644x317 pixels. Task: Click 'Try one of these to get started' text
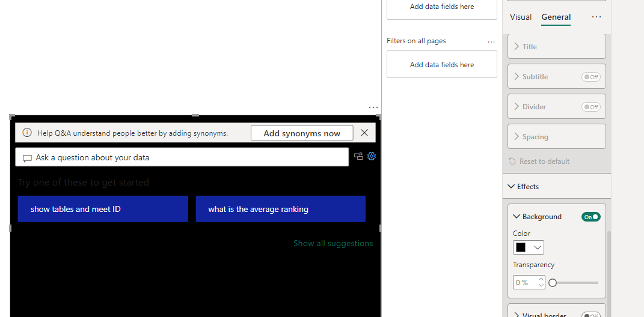pyautogui.click(x=84, y=183)
